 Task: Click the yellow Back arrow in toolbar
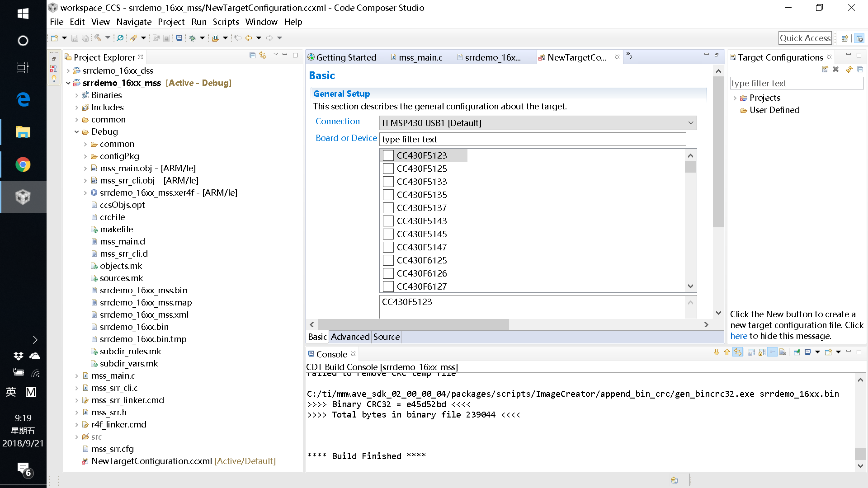(x=249, y=38)
